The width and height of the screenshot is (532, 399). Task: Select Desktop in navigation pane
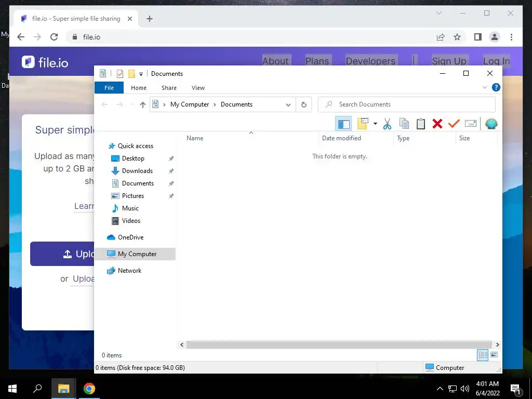coord(133,158)
